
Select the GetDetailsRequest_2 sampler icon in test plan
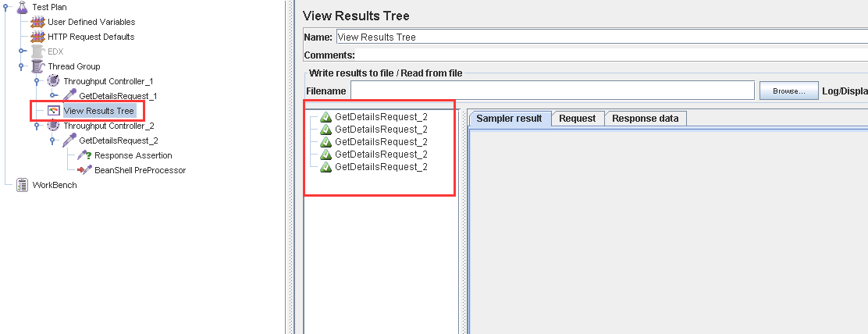pyautogui.click(x=69, y=140)
